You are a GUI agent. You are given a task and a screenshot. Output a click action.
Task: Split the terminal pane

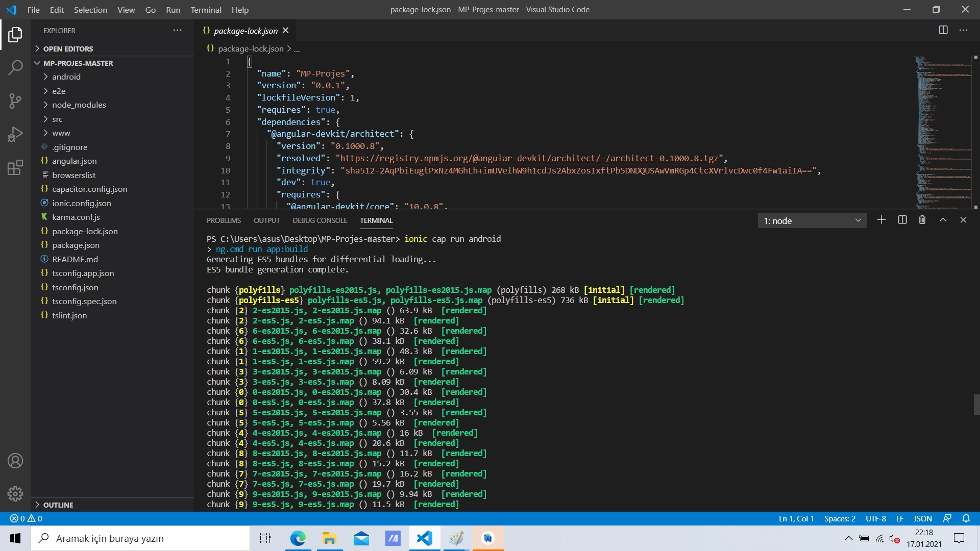click(x=902, y=220)
